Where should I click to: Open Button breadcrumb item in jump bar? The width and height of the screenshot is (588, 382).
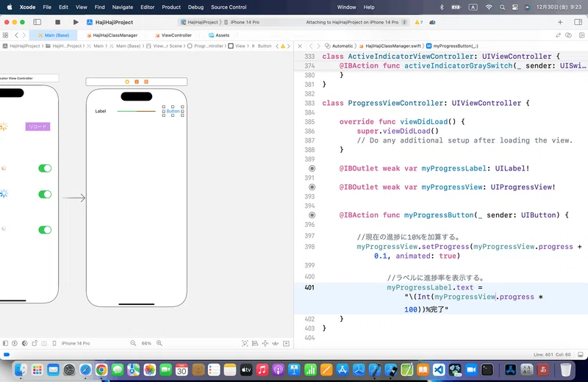(x=262, y=46)
